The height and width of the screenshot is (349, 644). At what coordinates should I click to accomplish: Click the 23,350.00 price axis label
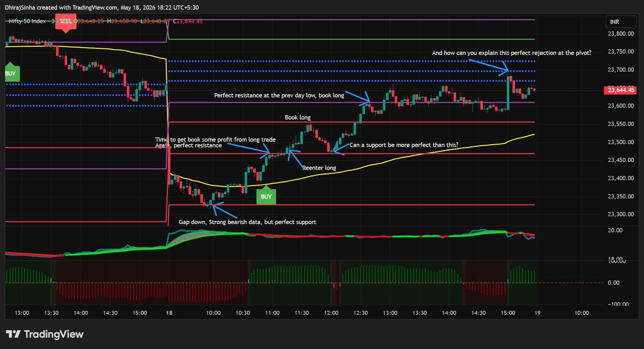620,196
